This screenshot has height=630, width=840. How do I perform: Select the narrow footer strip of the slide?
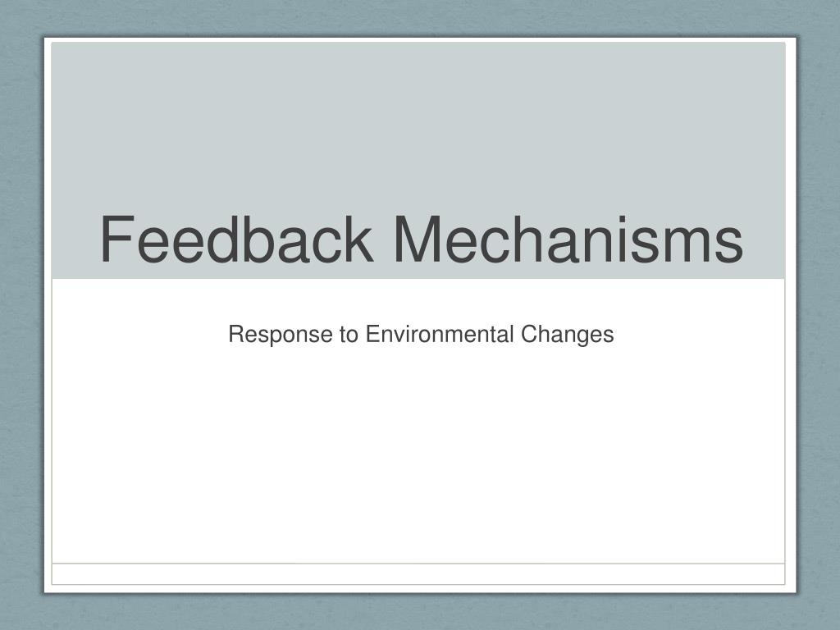coord(418,574)
